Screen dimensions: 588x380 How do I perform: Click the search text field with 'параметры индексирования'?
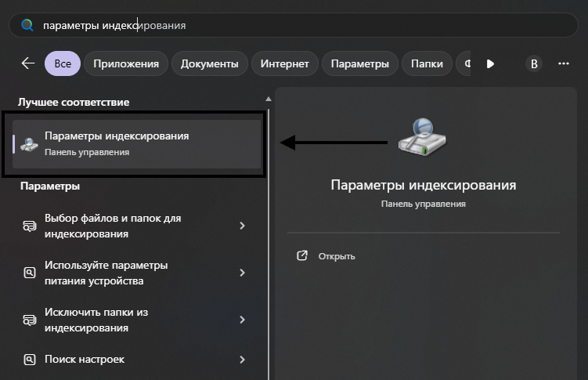294,25
